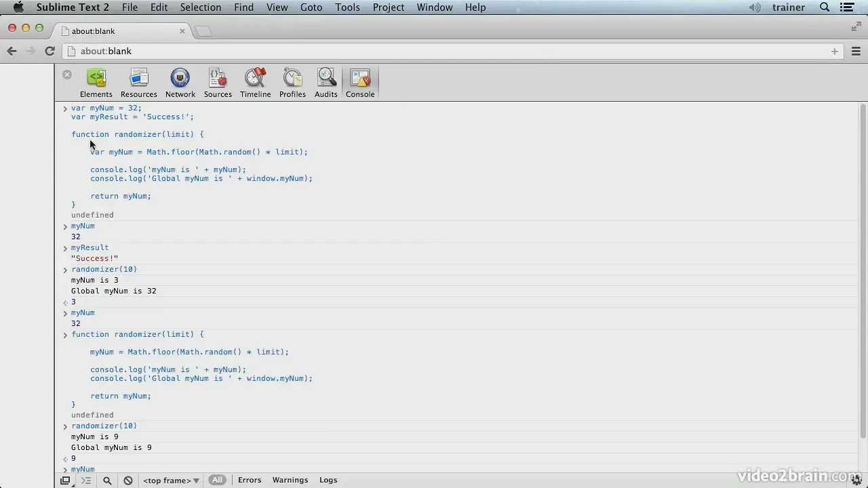Click the console's vertical scrollbar

click(863, 271)
